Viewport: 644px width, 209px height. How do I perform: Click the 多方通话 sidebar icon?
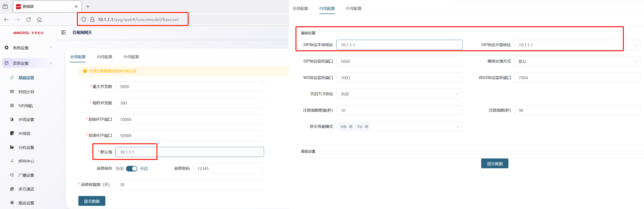(x=12, y=189)
